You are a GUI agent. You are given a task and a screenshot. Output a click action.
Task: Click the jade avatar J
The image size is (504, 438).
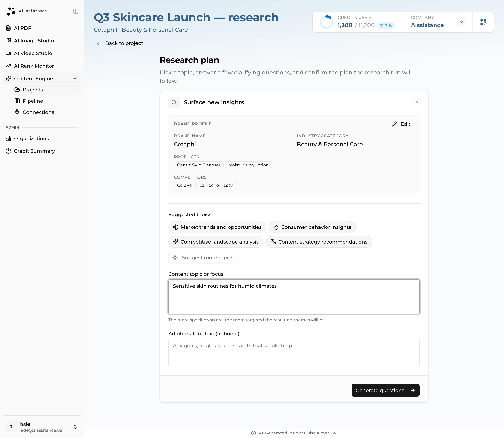pyautogui.click(x=11, y=427)
